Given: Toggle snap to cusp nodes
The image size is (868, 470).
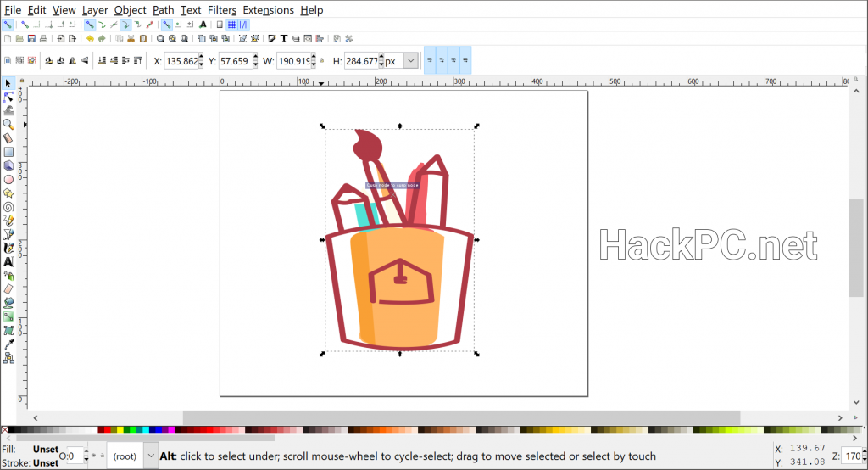Looking at the screenshot, I should (x=125, y=25).
